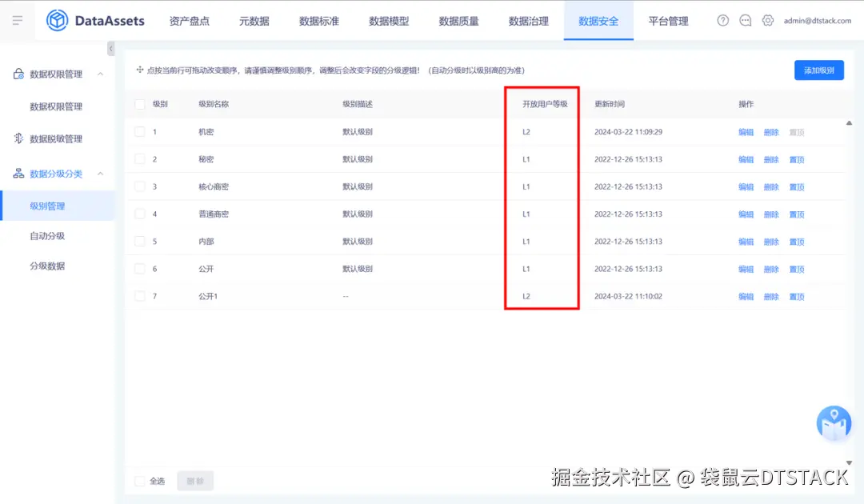Click the DataAssets logo icon

click(57, 20)
